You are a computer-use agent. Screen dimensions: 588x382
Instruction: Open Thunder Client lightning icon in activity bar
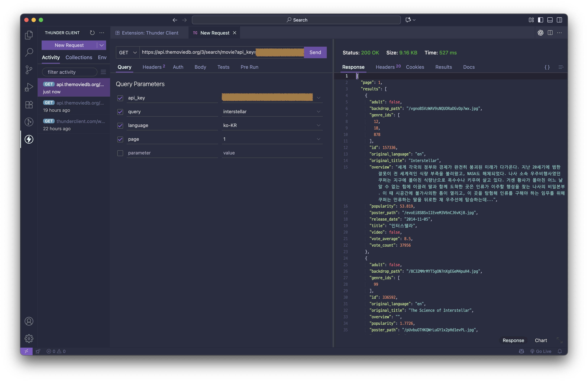coord(29,139)
